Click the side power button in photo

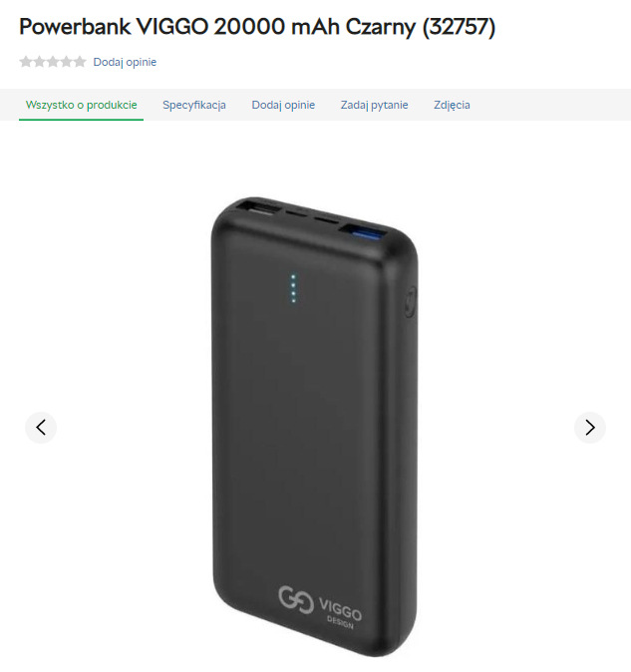[x=410, y=302]
